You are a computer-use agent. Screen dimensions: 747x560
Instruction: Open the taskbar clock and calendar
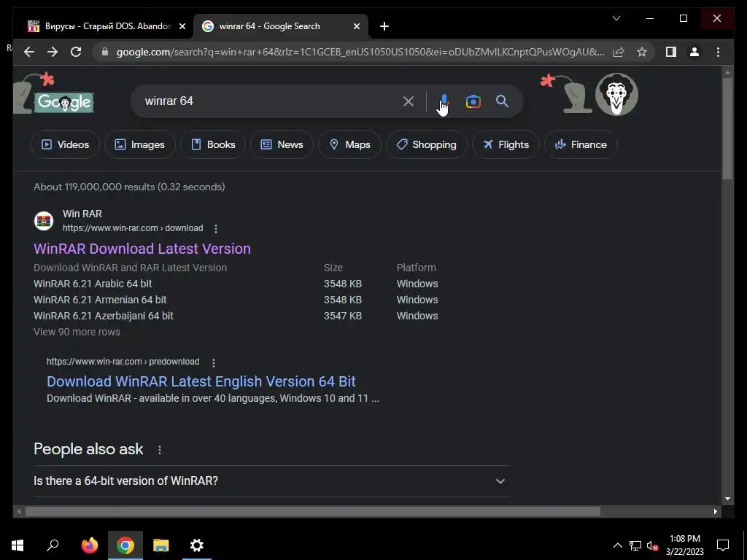pos(684,545)
